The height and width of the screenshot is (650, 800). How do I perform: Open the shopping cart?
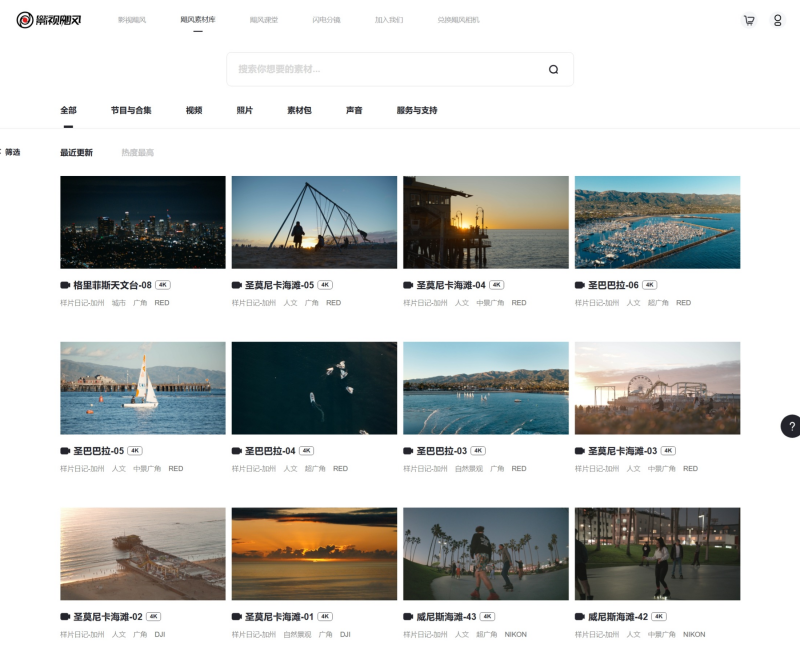click(x=749, y=20)
